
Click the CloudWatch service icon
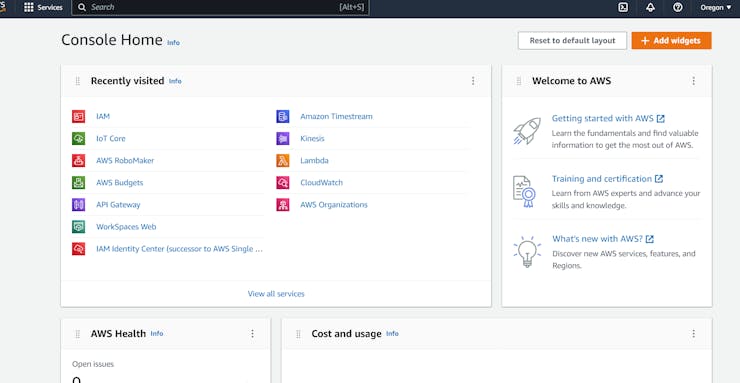click(x=283, y=183)
